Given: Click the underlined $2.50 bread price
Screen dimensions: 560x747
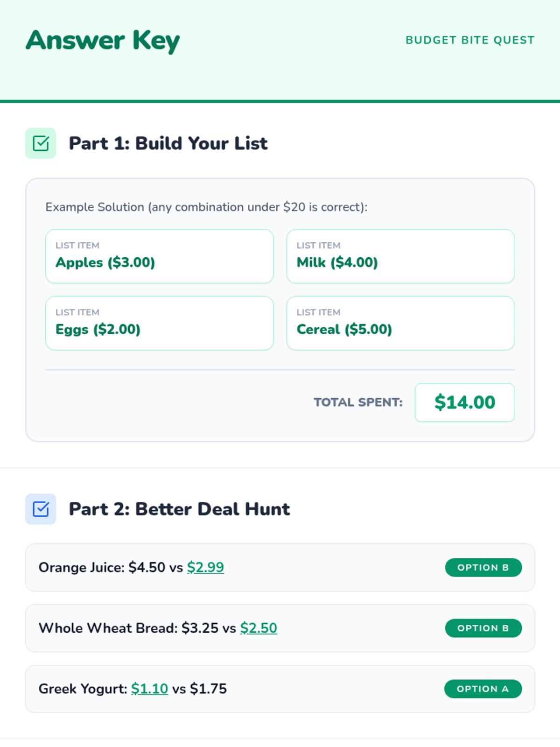Looking at the screenshot, I should click(x=259, y=628).
